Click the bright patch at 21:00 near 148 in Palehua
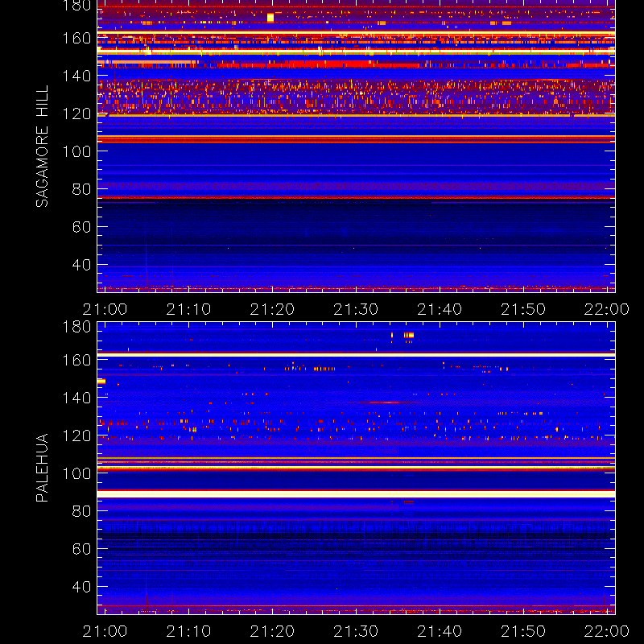Screen dimensions: 644x644 click(x=101, y=382)
